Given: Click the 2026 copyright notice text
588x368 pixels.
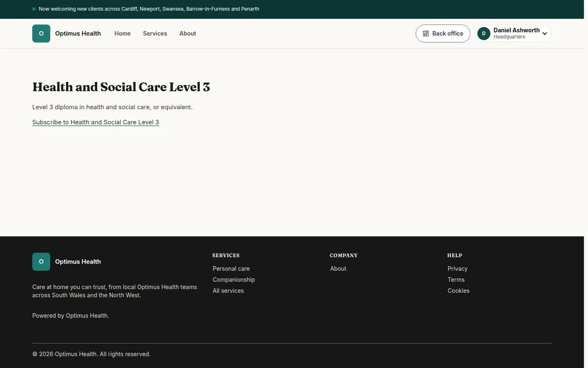Looking at the screenshot, I should 92,354.
